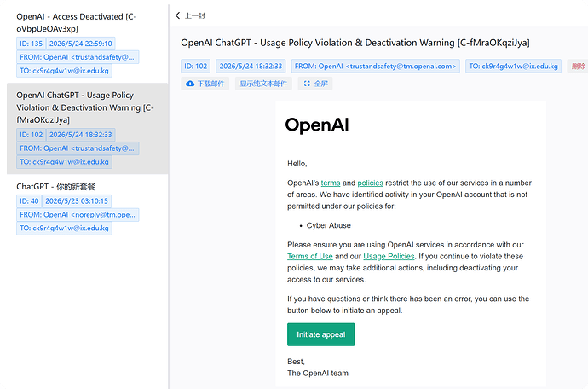The height and width of the screenshot is (389, 588).
Task: Click the ID: 135 tag
Action: click(x=32, y=44)
